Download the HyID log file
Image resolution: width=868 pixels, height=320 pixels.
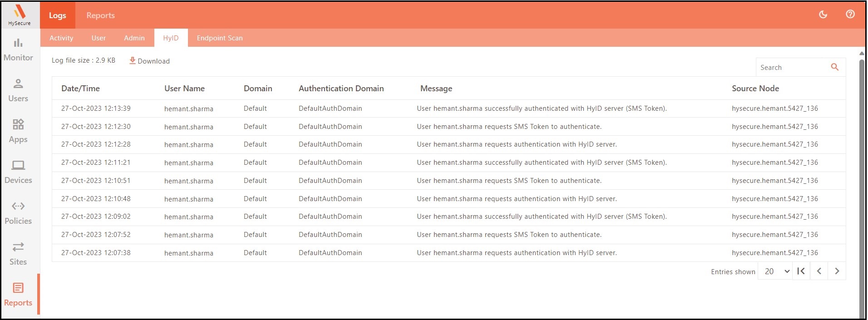pos(149,61)
